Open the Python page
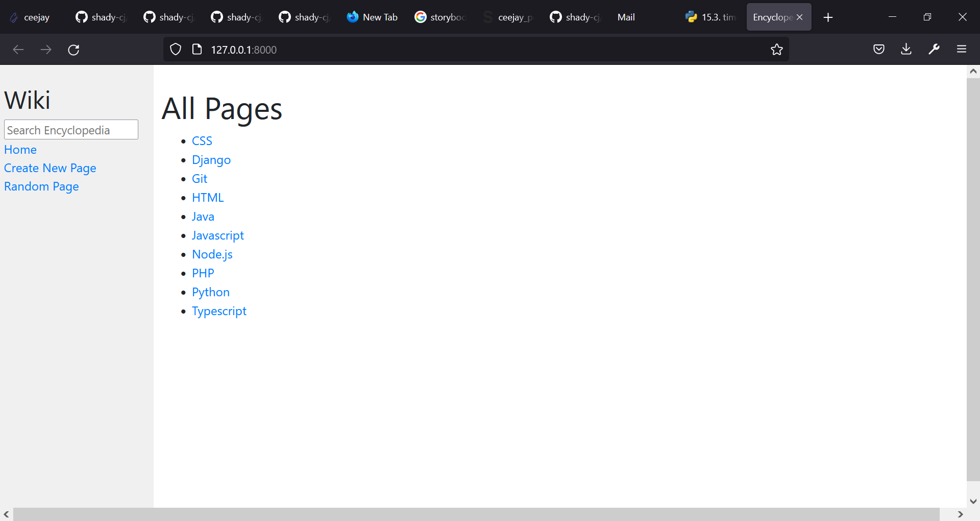This screenshot has width=980, height=521. coord(211,292)
